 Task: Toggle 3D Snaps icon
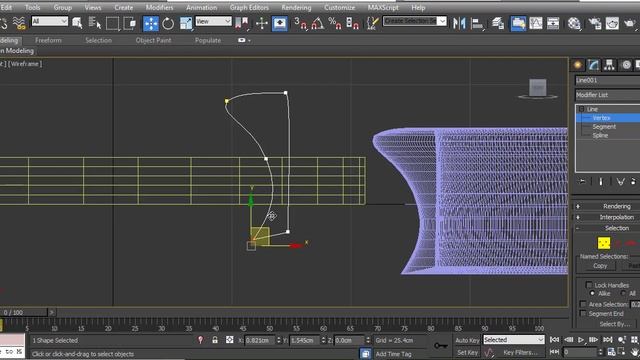(x=301, y=23)
